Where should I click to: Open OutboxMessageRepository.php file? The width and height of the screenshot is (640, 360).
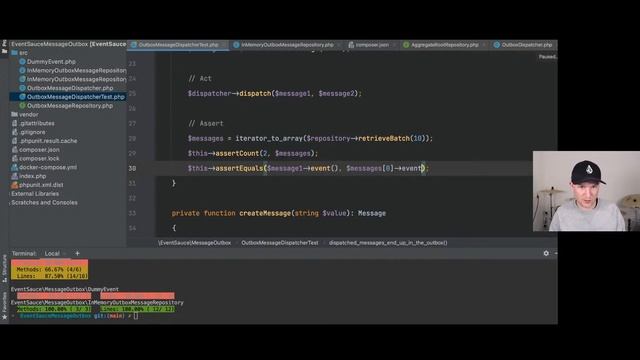pyautogui.click(x=69, y=106)
